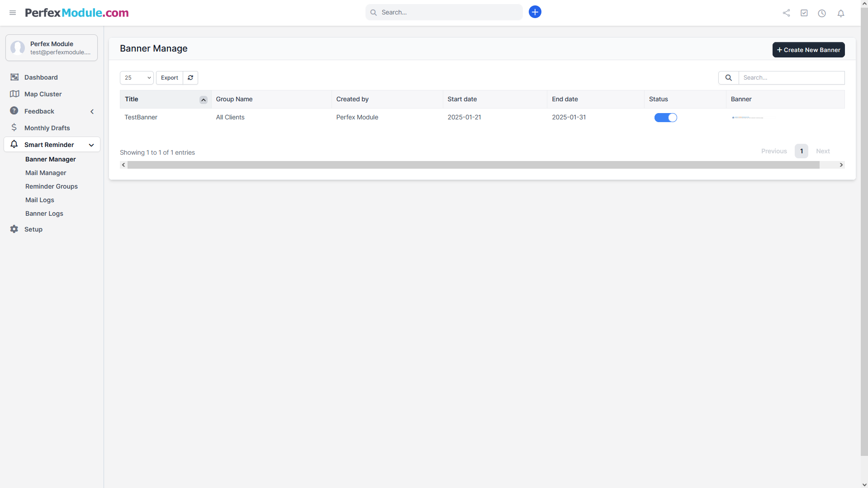The width and height of the screenshot is (868, 488).
Task: Open the notifications bell icon
Action: pyautogui.click(x=840, y=13)
